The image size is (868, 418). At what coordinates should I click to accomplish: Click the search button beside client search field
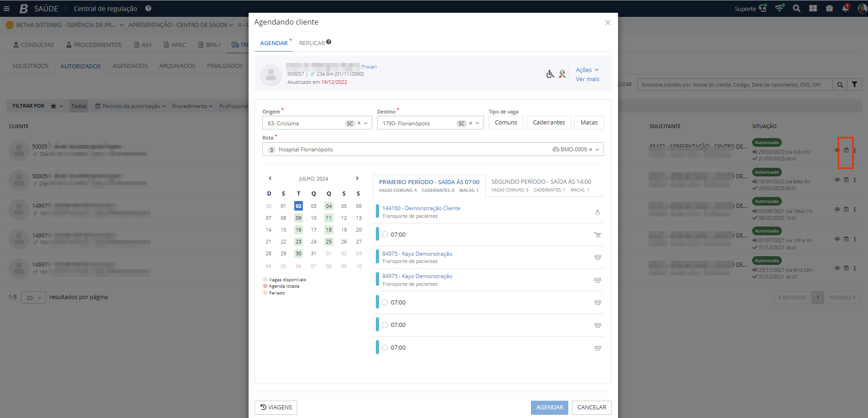tap(840, 85)
